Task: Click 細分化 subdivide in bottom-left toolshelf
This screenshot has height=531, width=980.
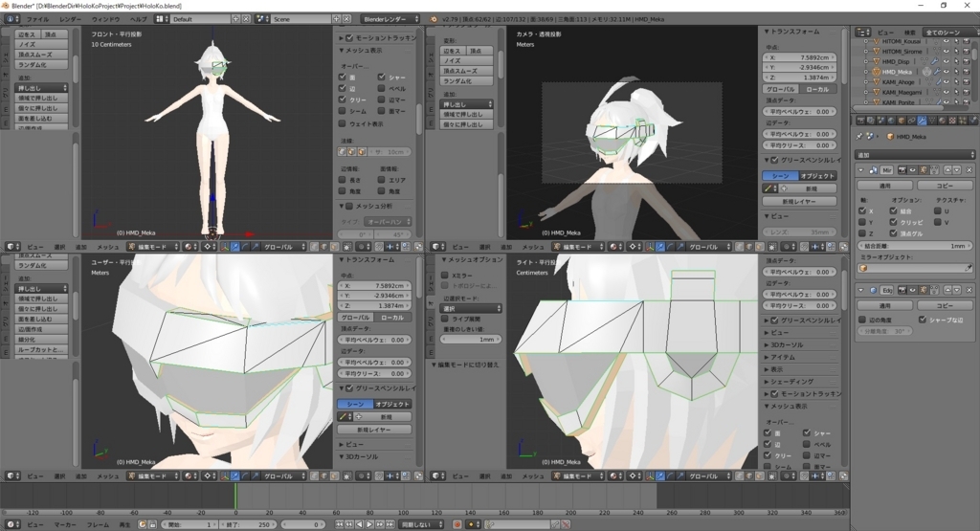Action: (41, 340)
